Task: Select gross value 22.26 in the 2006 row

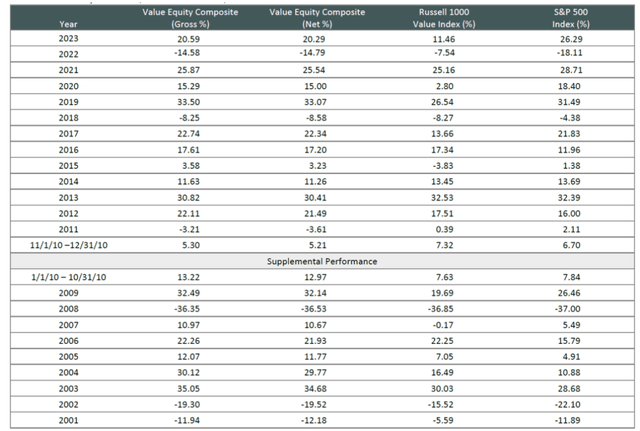Action: (189, 341)
